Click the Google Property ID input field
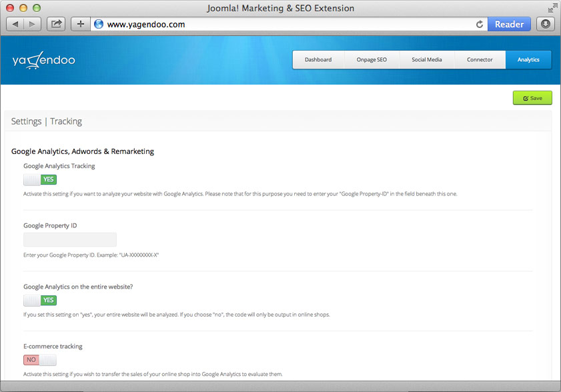561x392 pixels. [x=70, y=239]
